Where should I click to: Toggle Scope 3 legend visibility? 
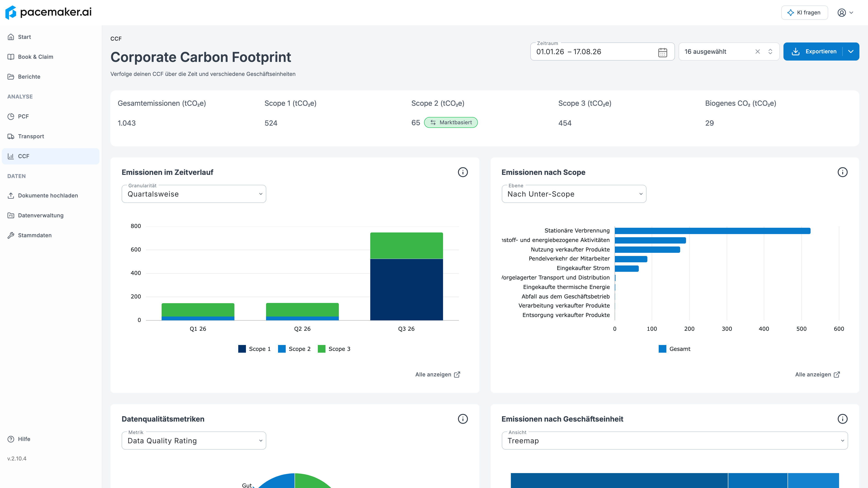click(334, 349)
